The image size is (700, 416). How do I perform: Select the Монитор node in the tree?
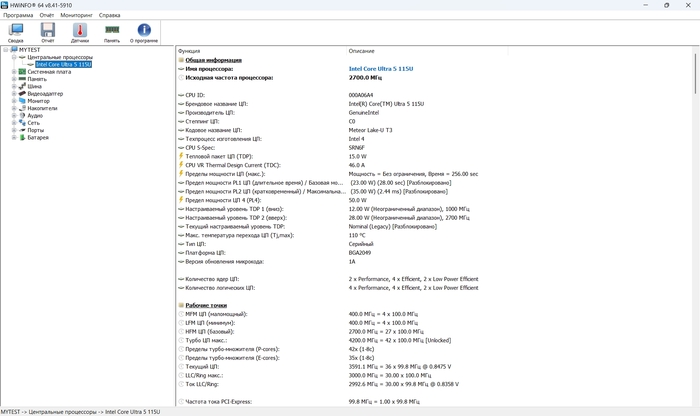coord(39,101)
